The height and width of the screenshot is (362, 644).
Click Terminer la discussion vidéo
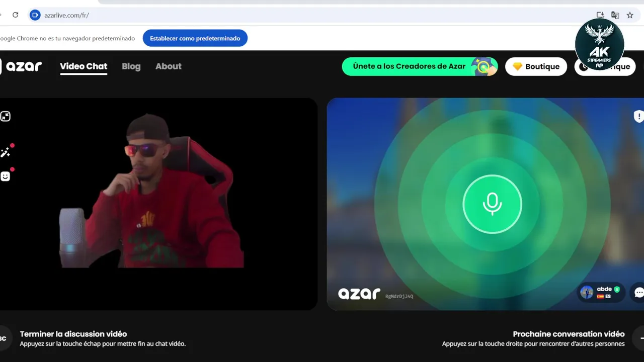[73, 334]
